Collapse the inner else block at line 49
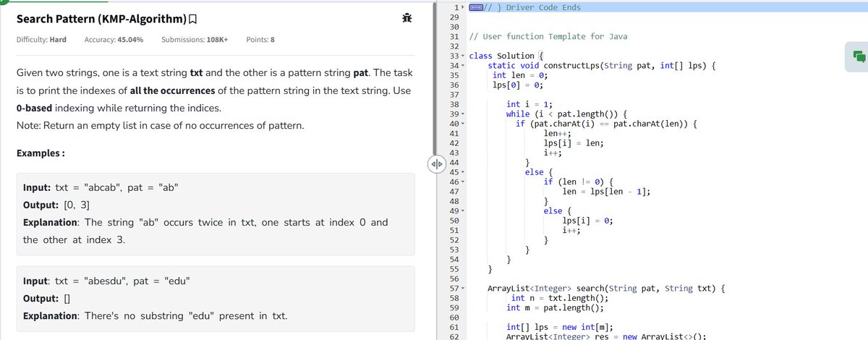868x340 pixels. [462, 211]
